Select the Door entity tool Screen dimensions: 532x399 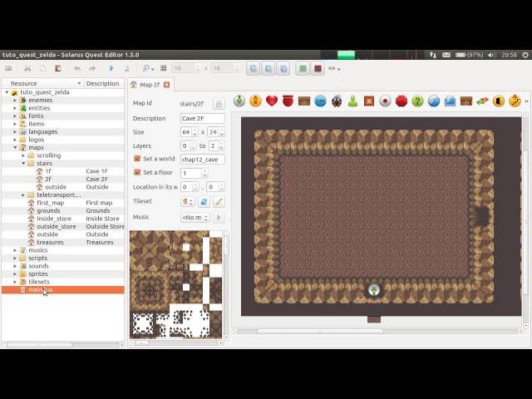click(x=499, y=101)
